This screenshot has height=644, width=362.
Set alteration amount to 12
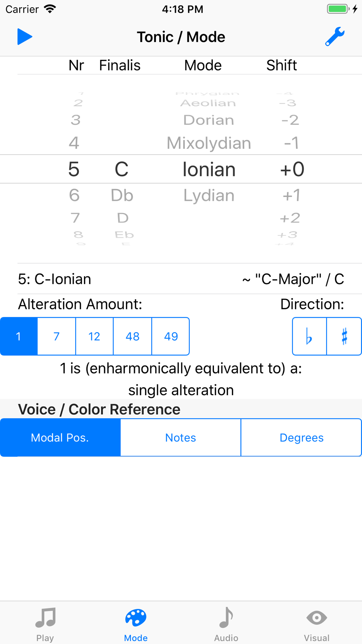tap(94, 336)
